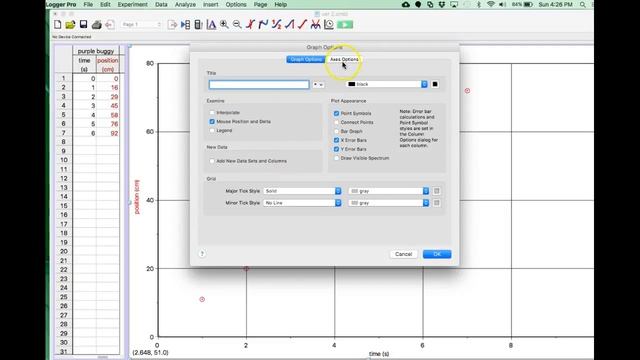
Task: Select the position cell with value 45
Action: coord(108,106)
